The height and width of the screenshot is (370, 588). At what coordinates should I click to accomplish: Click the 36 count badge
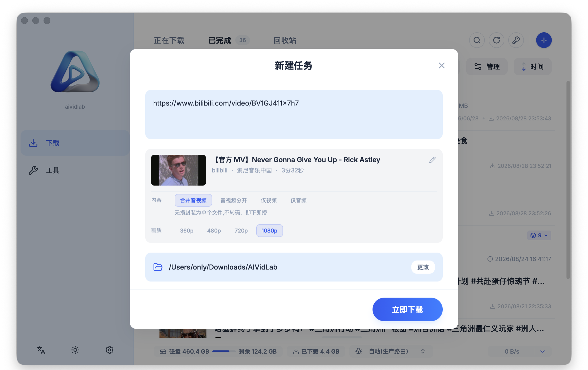pos(242,40)
